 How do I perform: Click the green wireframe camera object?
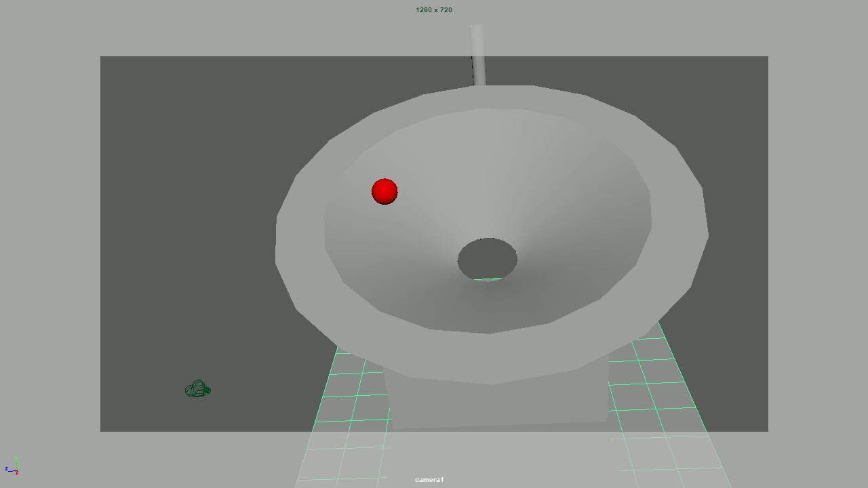[198, 389]
